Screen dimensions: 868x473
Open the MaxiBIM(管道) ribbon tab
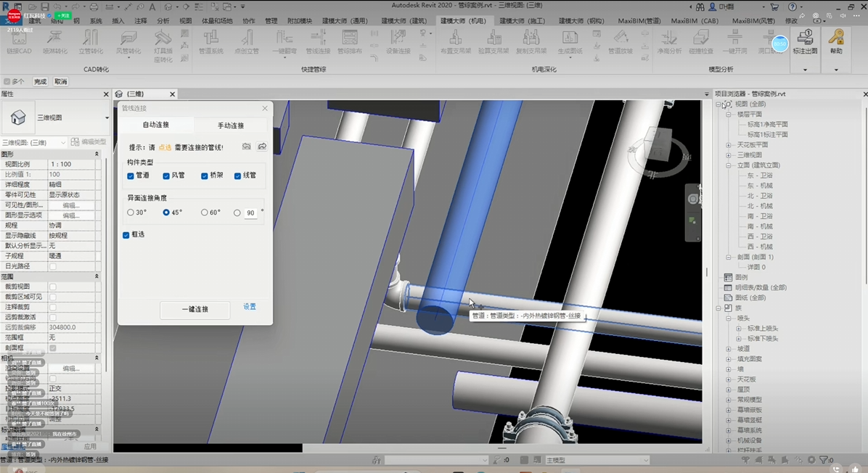(639, 21)
